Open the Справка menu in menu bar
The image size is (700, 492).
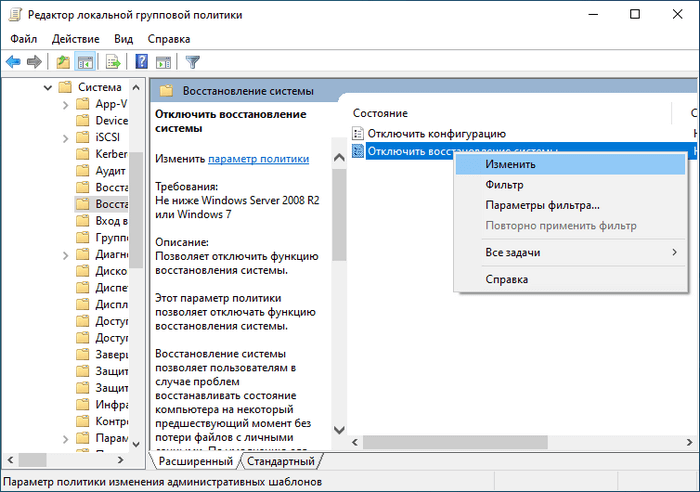169,39
